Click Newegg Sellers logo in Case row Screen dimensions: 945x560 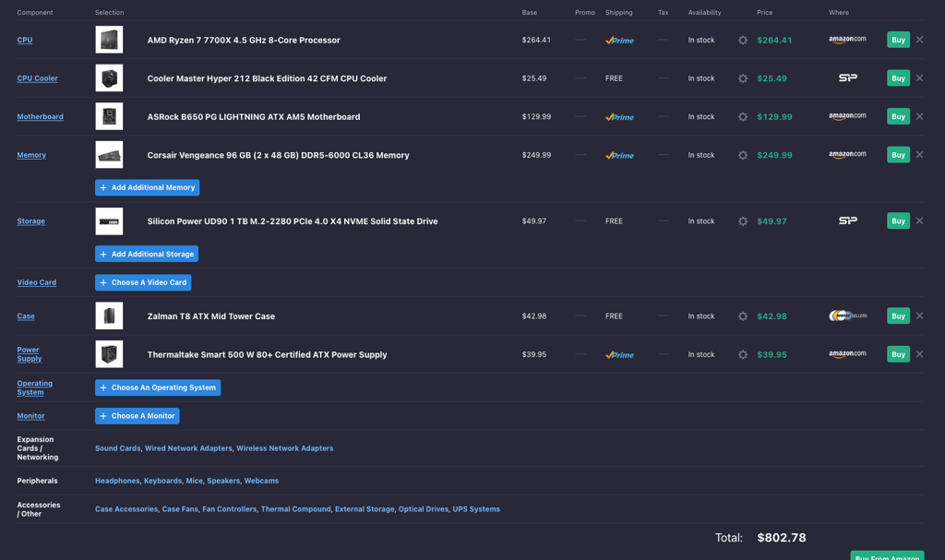848,316
